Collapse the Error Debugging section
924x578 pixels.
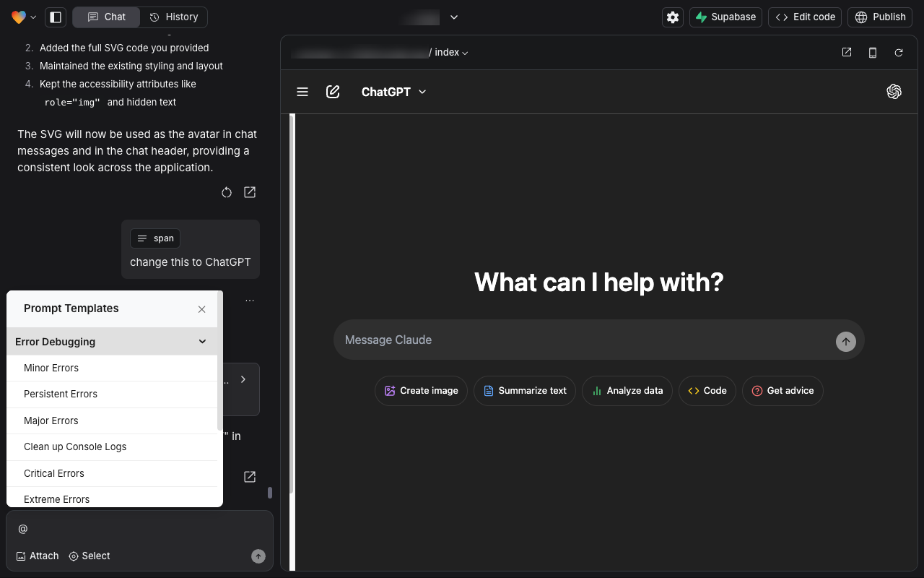[202, 342]
